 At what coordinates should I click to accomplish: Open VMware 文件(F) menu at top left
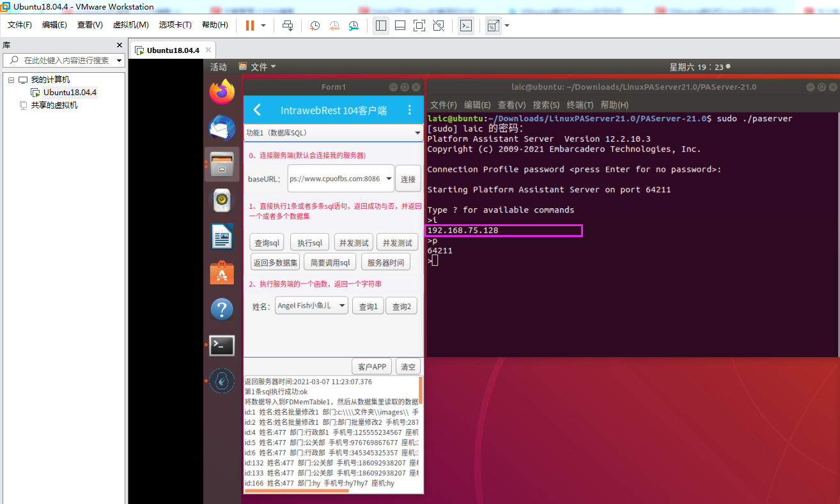[x=20, y=25]
